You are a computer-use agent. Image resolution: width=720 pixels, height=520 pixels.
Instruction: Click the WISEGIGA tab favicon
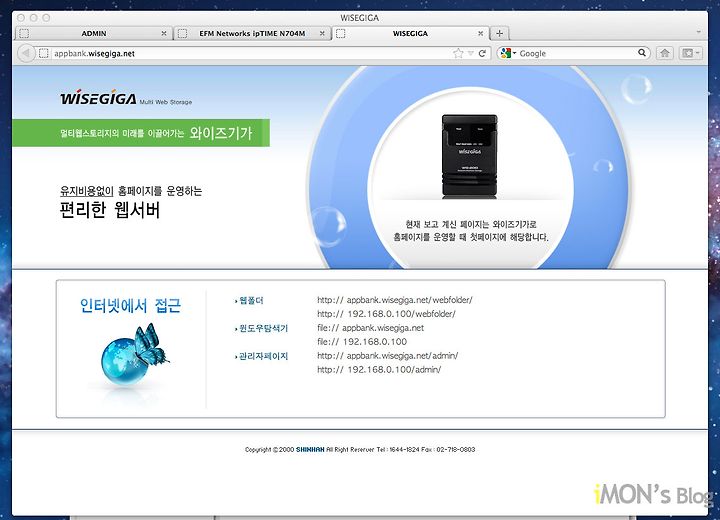point(341,34)
